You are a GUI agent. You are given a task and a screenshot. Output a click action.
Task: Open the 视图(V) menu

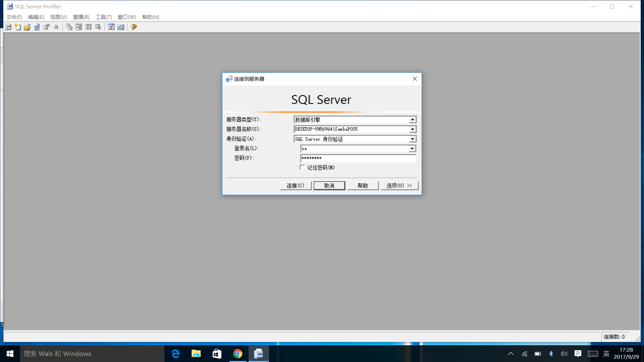[x=59, y=17]
